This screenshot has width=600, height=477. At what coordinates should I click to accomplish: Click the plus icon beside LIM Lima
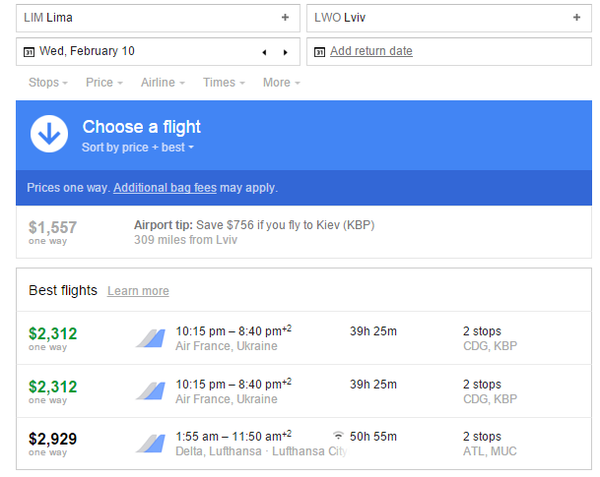click(285, 18)
